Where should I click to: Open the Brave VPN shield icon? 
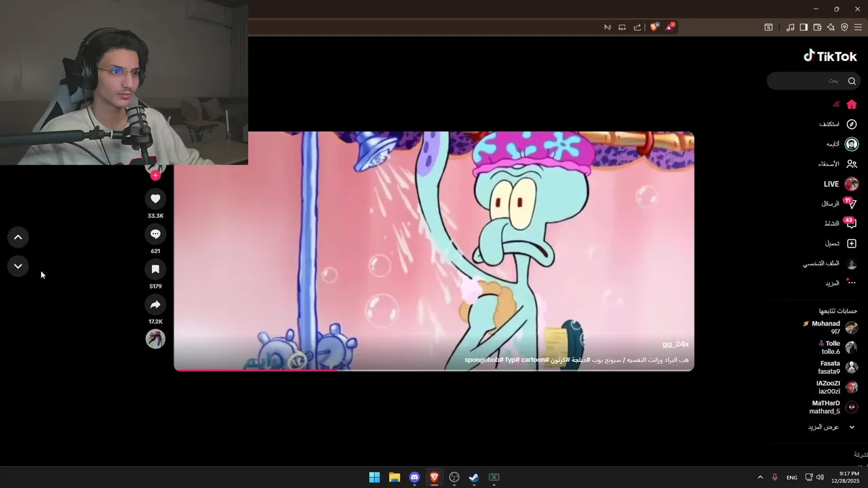(x=844, y=27)
